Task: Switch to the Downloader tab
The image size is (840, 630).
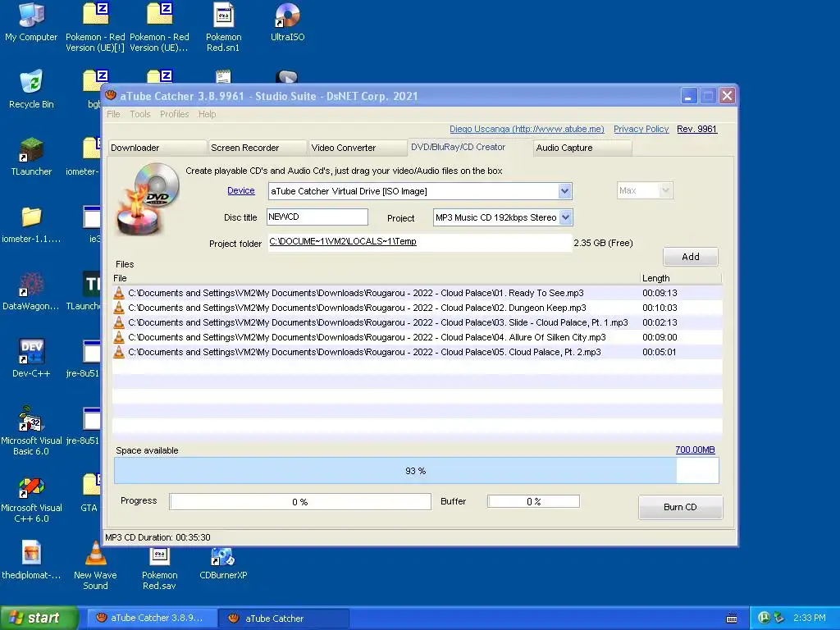Action: (x=157, y=148)
